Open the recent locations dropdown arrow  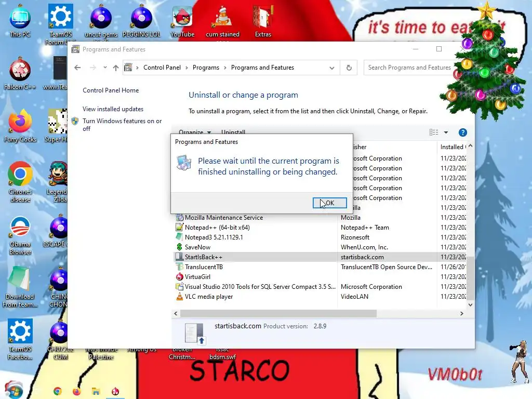[105, 67]
